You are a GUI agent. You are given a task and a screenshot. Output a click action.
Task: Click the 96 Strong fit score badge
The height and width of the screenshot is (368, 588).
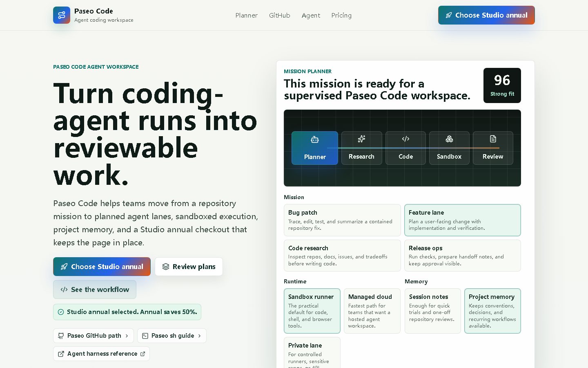click(502, 85)
